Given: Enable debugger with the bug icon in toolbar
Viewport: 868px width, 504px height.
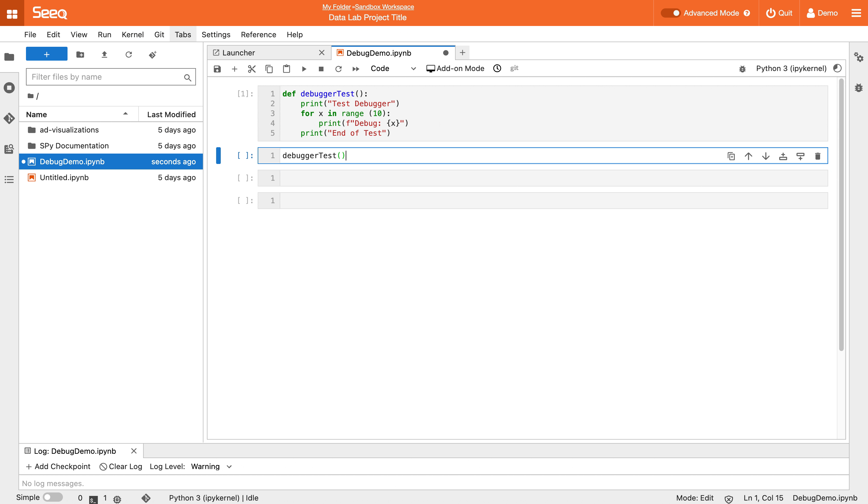Looking at the screenshot, I should click(x=742, y=69).
